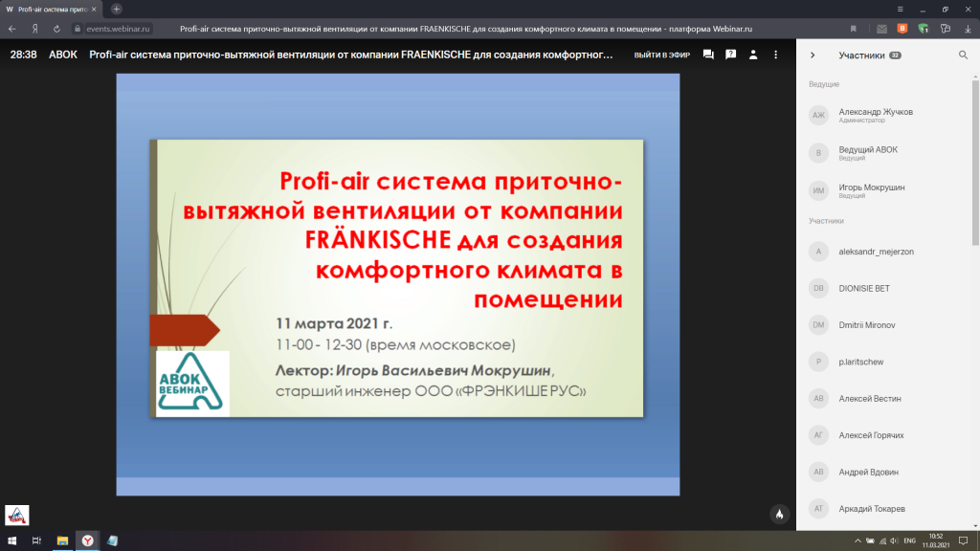Open the questions icon in webinar header
Image resolution: width=980 pixels, height=551 pixels.
[x=730, y=55]
